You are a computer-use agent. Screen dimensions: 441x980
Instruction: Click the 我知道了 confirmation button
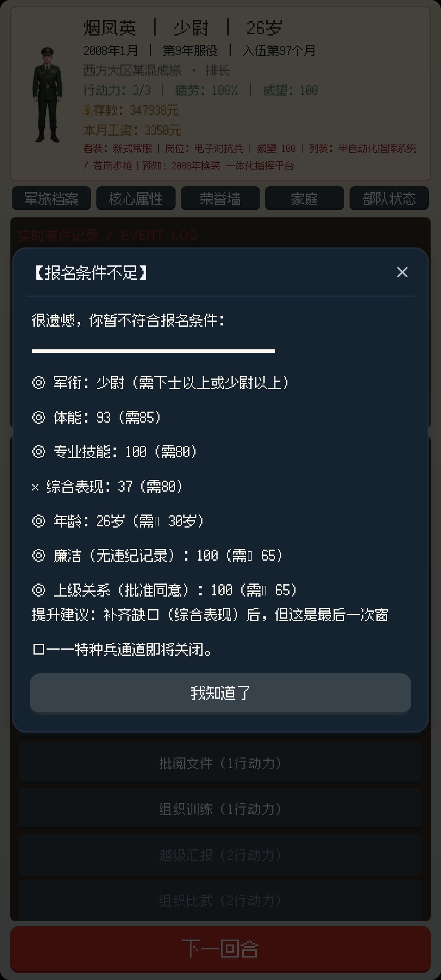pos(220,693)
